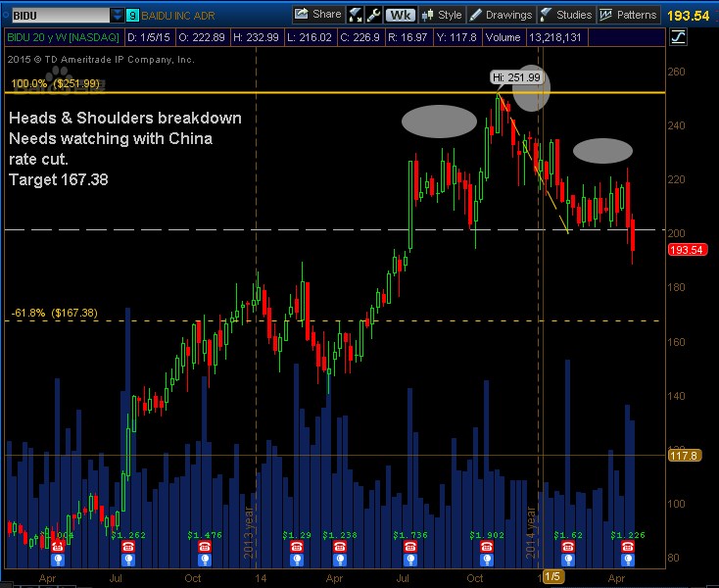Click the $1.262 earnings label

point(128,535)
